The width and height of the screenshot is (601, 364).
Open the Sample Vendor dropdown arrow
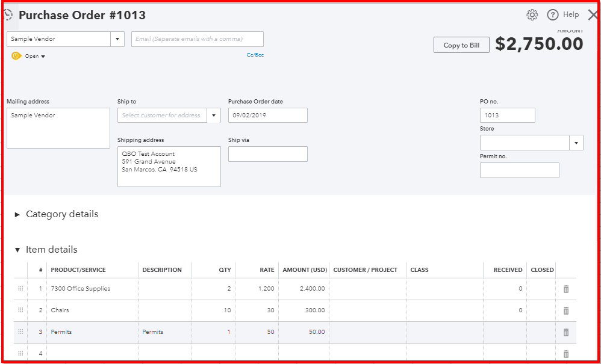coord(117,39)
